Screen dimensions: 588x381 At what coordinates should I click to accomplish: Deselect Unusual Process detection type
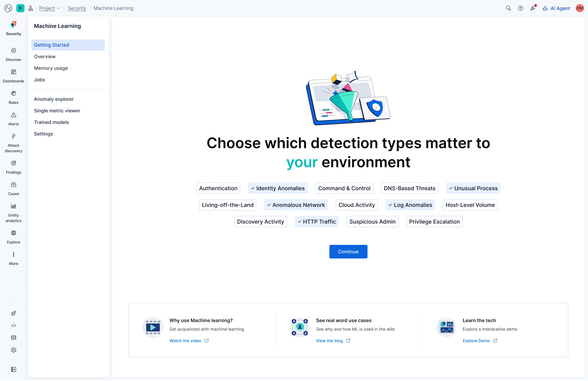(473, 188)
